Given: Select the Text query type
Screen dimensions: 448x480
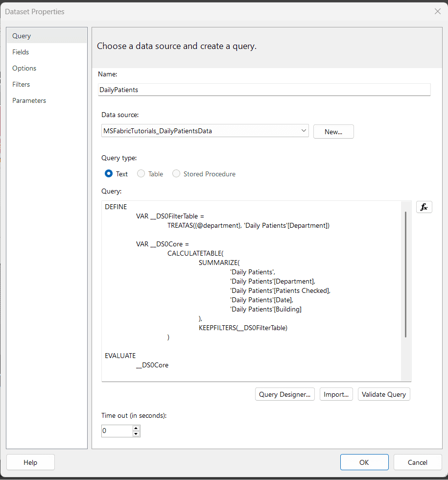Looking at the screenshot, I should pyautogui.click(x=109, y=174).
